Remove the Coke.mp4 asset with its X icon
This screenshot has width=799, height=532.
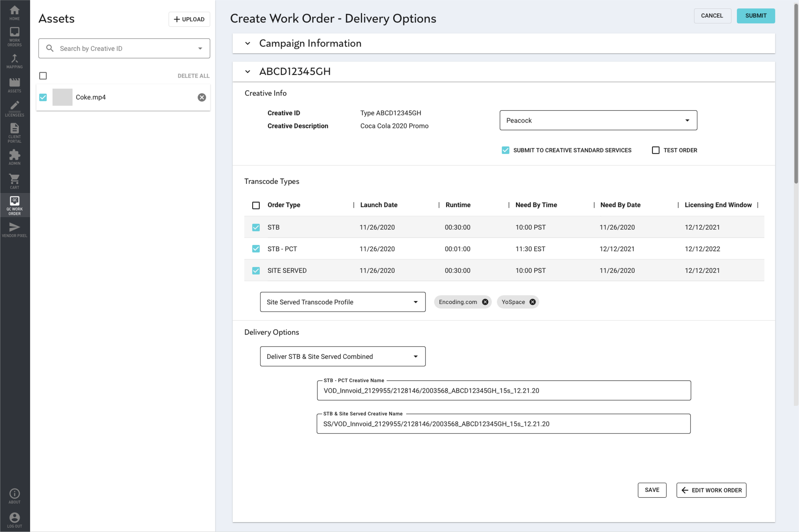(202, 97)
